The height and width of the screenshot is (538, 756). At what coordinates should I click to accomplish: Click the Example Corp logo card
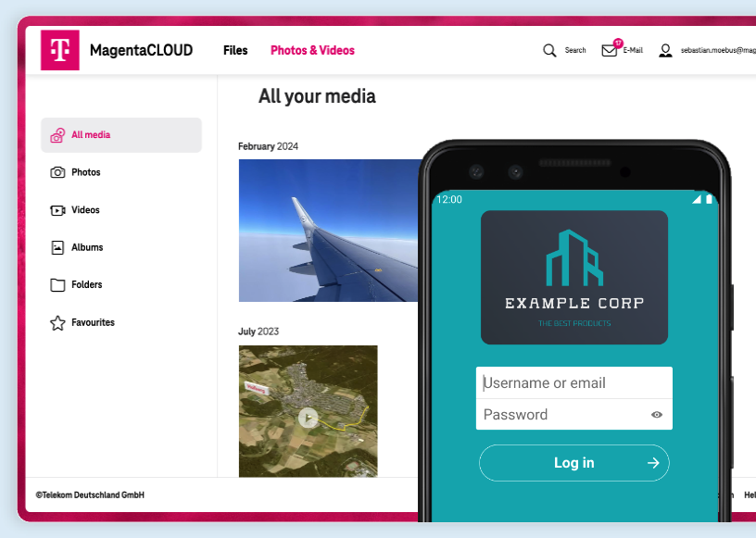tap(573, 277)
